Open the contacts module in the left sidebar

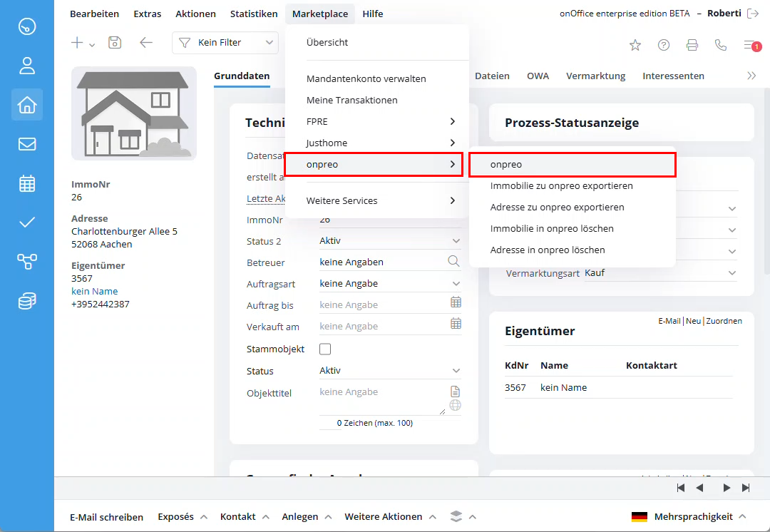coord(26,66)
